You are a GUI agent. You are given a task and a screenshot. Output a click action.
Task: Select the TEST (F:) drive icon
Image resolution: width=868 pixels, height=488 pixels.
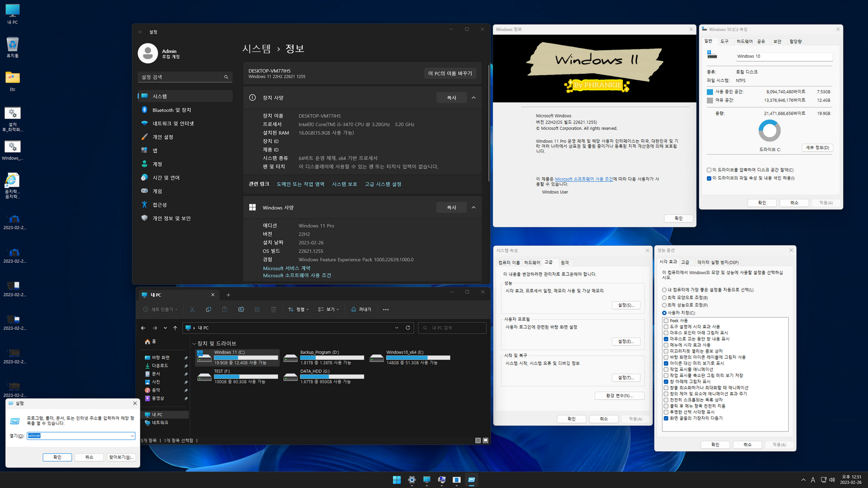[x=204, y=376]
